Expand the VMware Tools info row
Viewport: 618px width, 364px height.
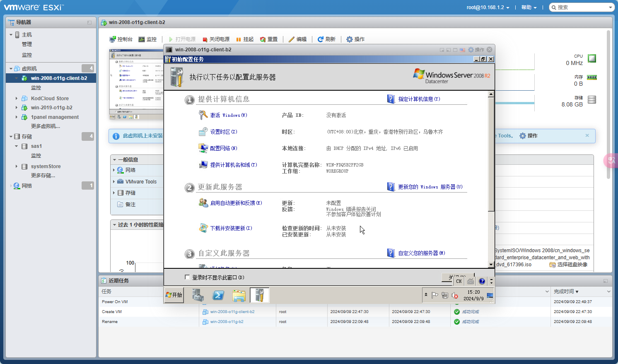(114, 182)
